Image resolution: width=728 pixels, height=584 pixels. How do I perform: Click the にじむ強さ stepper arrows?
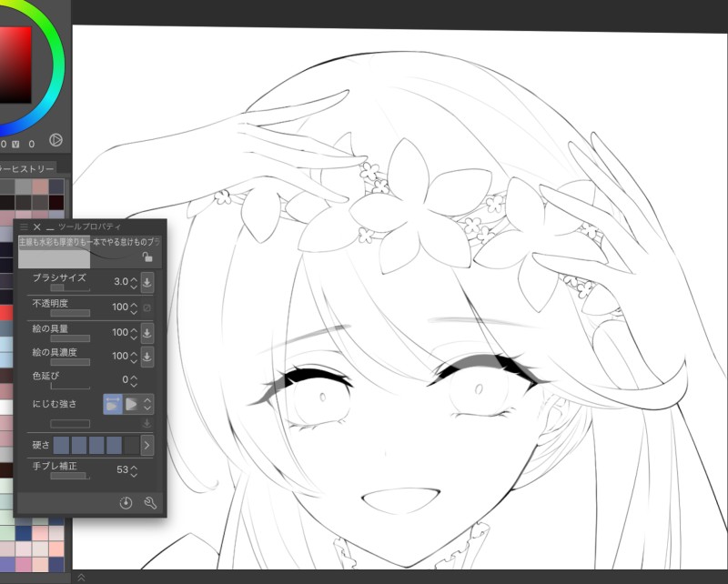pos(147,404)
